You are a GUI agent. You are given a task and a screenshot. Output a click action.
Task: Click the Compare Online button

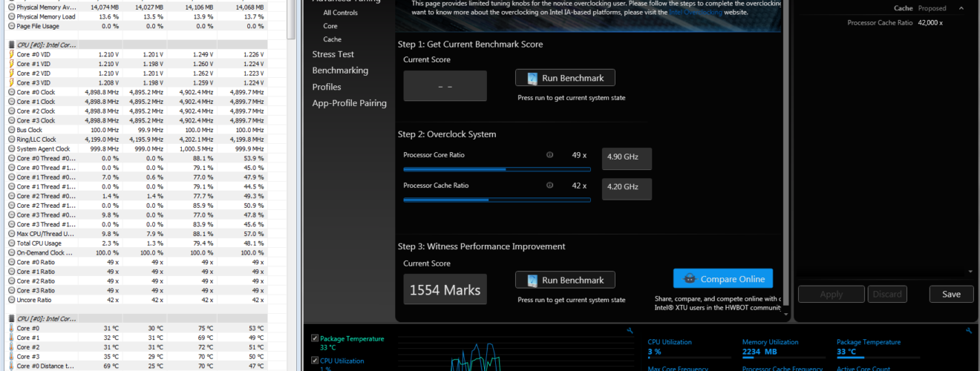[x=723, y=279]
